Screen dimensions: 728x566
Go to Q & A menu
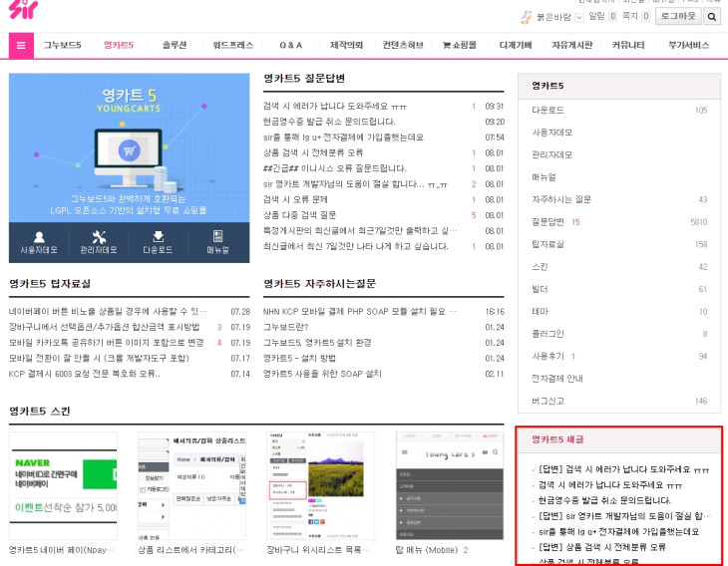tap(290, 45)
